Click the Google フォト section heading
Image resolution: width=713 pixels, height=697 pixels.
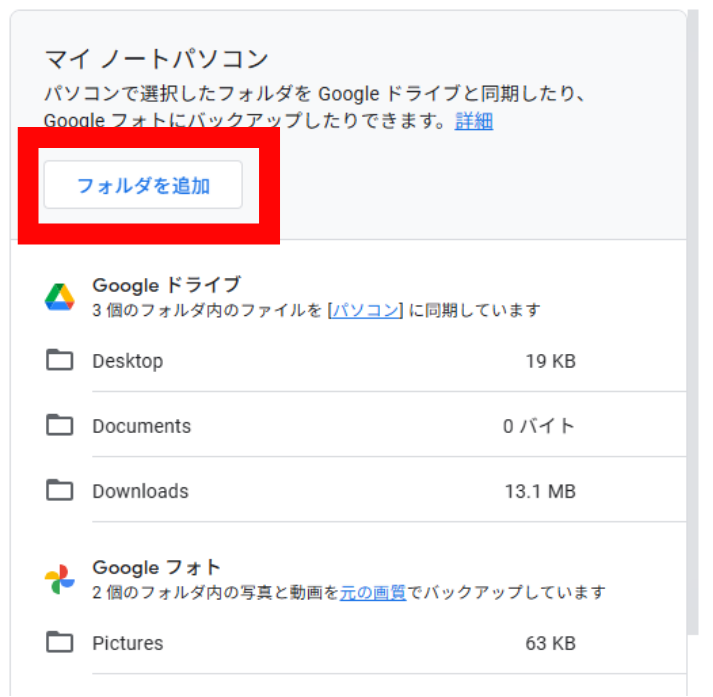(156, 567)
